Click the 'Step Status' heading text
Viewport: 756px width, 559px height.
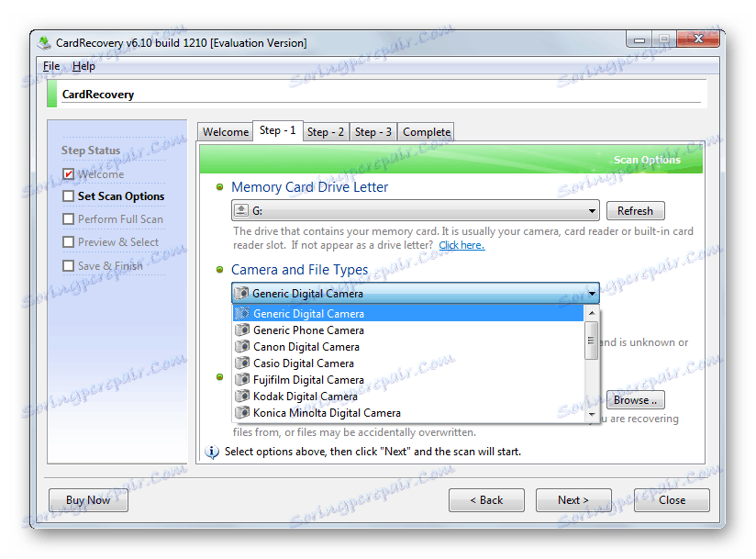pos(91,151)
